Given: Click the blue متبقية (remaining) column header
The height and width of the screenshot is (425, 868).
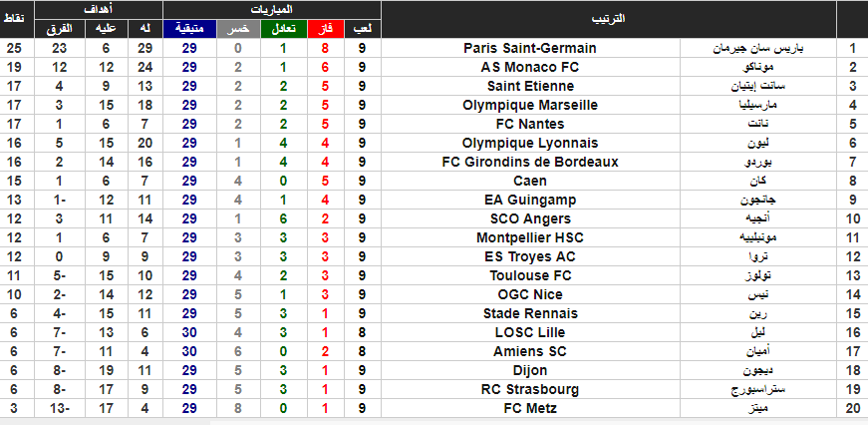Looking at the screenshot, I should pyautogui.click(x=189, y=29).
